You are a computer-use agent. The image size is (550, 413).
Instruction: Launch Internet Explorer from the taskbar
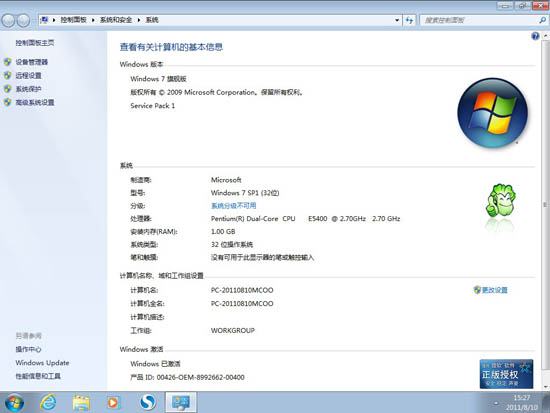pyautogui.click(x=48, y=402)
